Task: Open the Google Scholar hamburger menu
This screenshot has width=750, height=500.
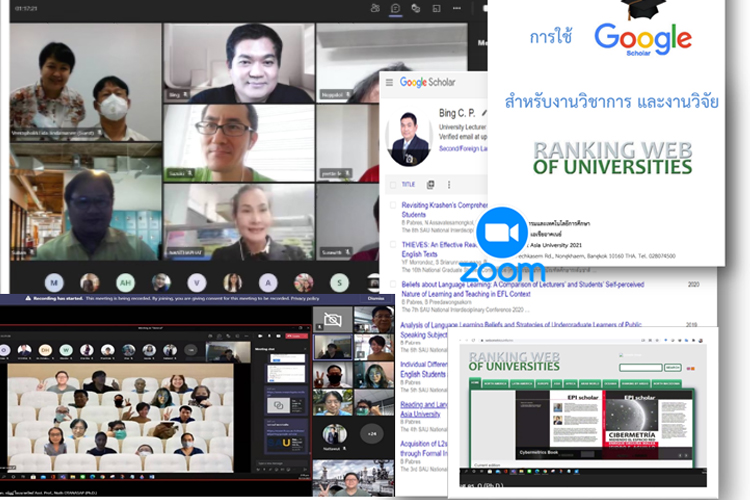Action: 389,82
